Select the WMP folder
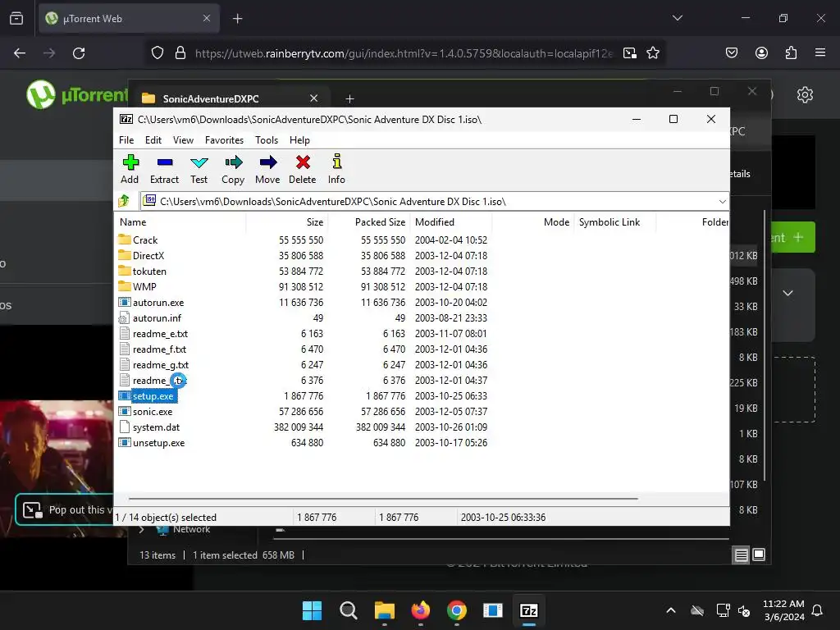Screen dimensions: 840x630 coord(144,286)
